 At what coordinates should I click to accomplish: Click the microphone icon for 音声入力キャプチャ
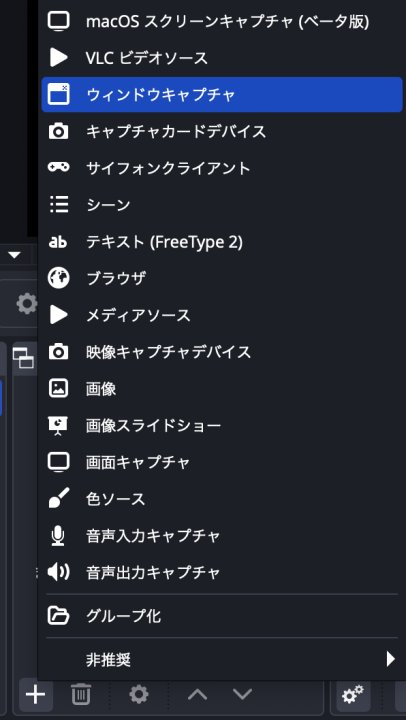pyautogui.click(x=58, y=535)
